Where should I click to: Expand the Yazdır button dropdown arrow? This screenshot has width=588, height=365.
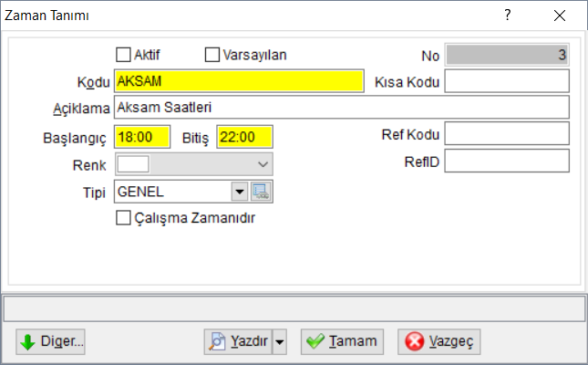tap(280, 341)
